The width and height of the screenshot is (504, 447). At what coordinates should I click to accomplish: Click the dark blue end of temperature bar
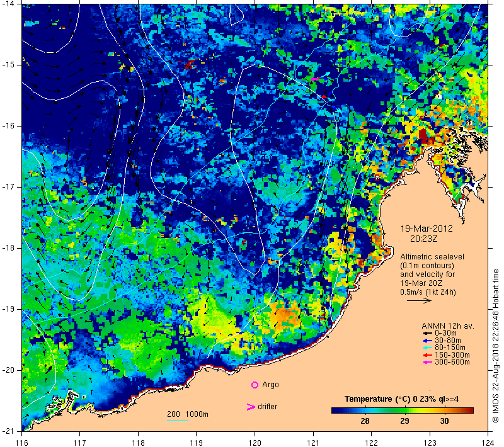pyautogui.click(x=336, y=410)
